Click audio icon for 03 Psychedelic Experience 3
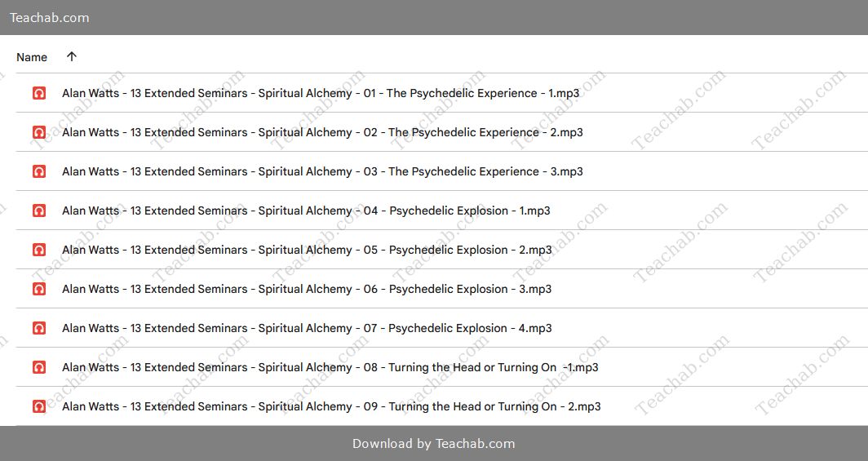The width and height of the screenshot is (868, 461). (x=39, y=171)
